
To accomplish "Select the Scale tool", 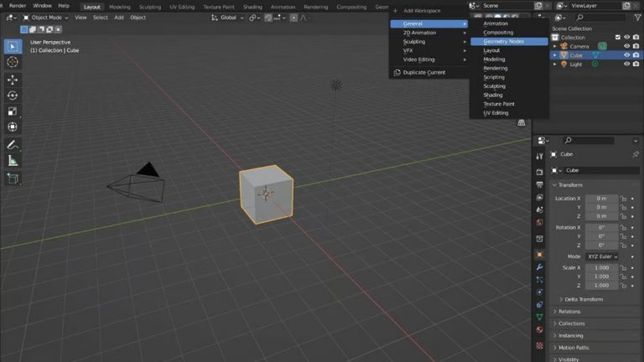I will pos(13,111).
